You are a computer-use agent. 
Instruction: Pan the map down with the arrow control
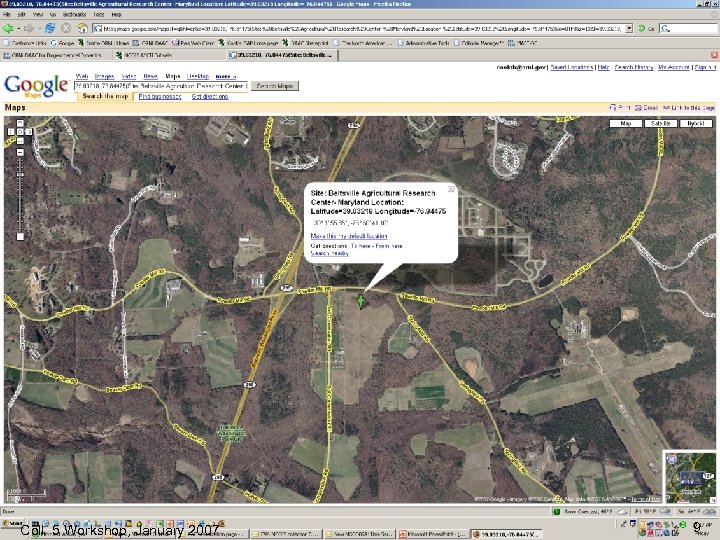coord(20,141)
